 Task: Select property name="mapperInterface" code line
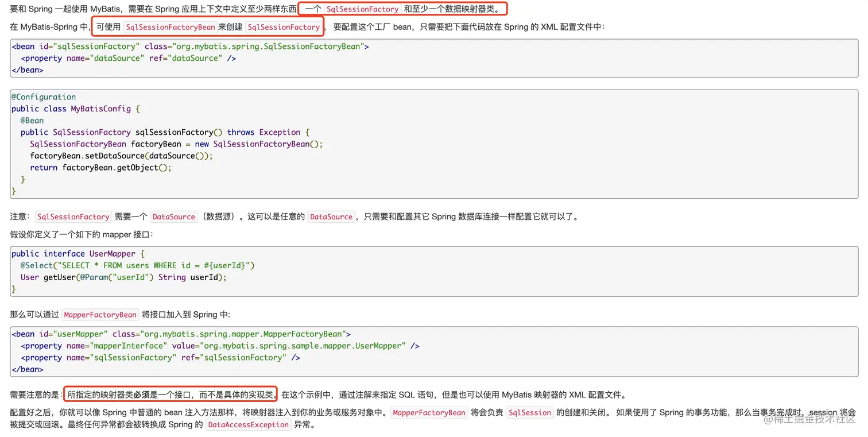tap(220, 346)
